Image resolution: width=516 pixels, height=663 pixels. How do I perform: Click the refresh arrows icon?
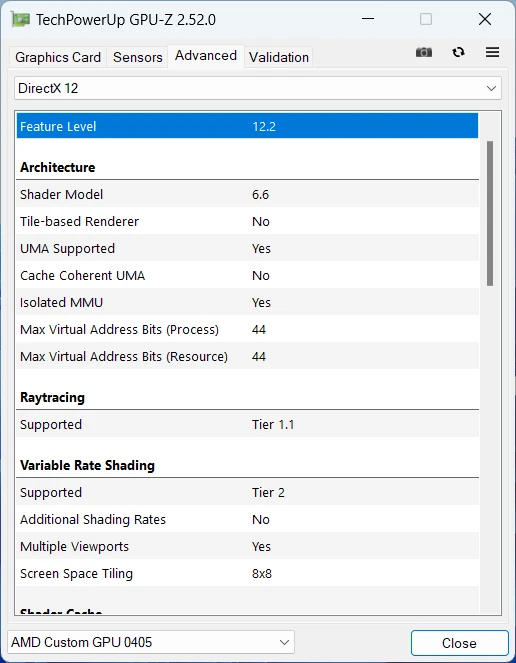458,52
